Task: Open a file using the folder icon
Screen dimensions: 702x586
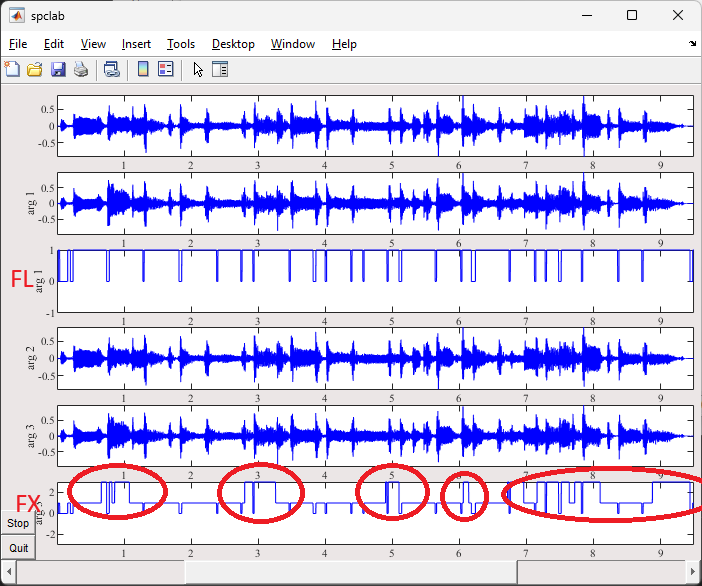Action: [35, 69]
